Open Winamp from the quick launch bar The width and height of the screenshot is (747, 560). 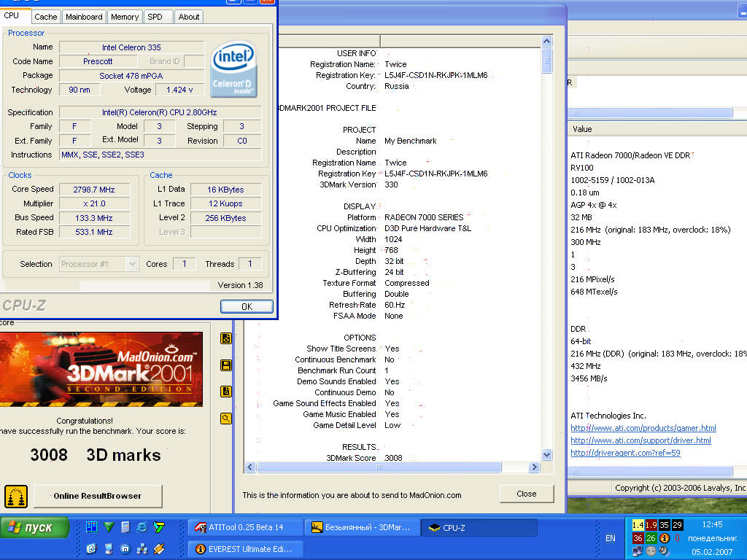click(x=158, y=548)
